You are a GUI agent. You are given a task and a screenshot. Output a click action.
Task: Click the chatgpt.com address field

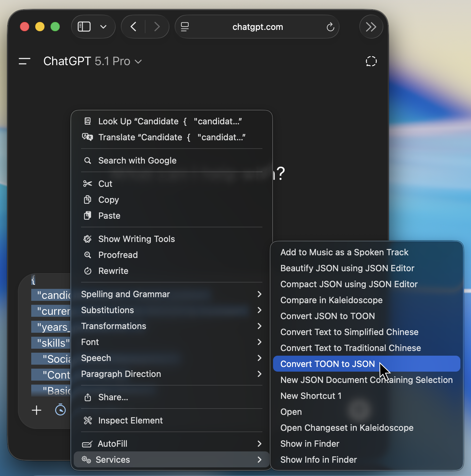point(257,27)
